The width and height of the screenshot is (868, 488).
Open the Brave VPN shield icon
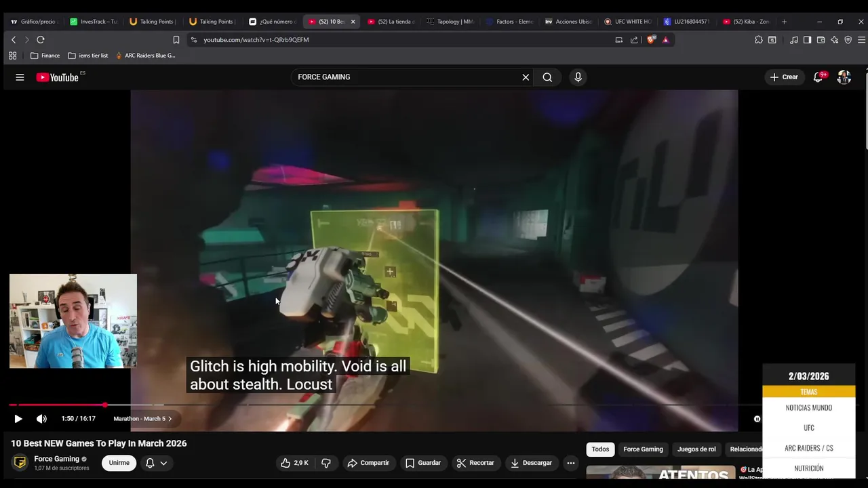tap(848, 40)
